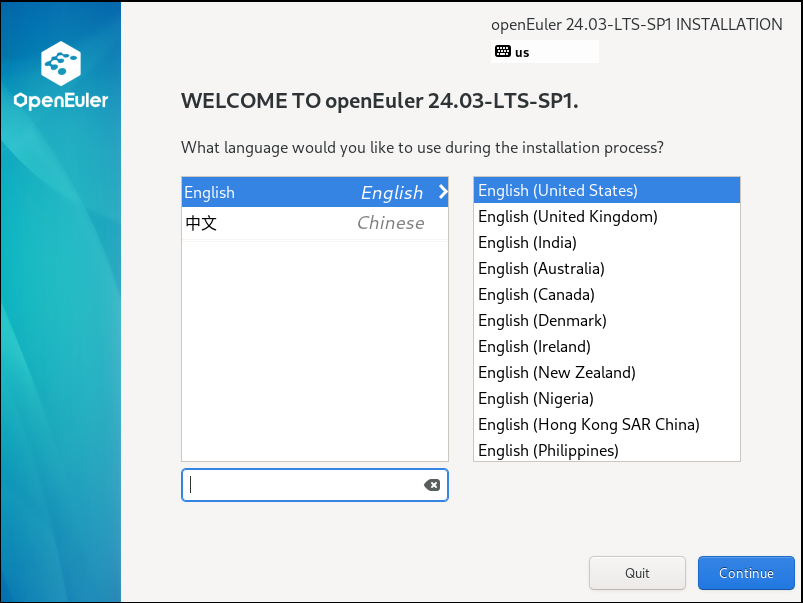Click the OpenEuler hexagon logo in the sidebar
This screenshot has width=803, height=603.
(61, 64)
